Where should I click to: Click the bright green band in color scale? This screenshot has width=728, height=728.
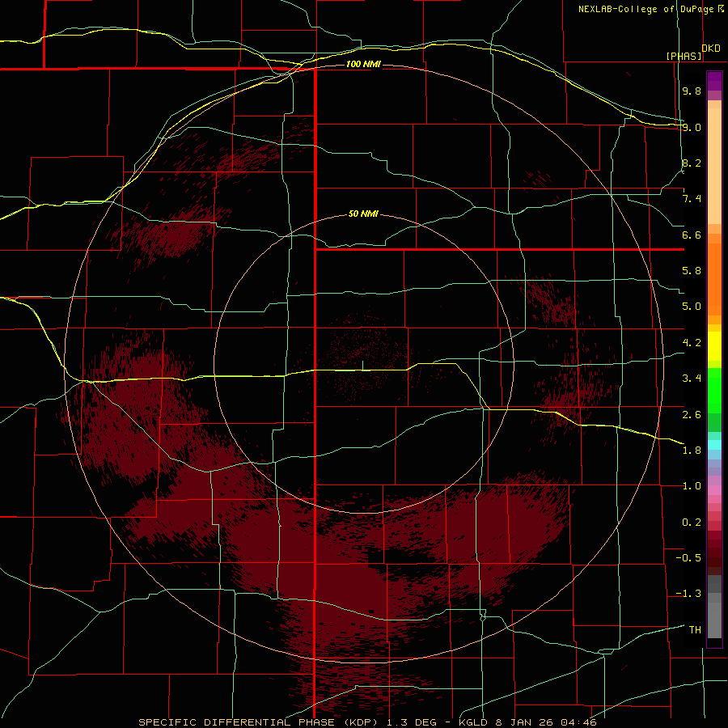pyautogui.click(x=714, y=390)
